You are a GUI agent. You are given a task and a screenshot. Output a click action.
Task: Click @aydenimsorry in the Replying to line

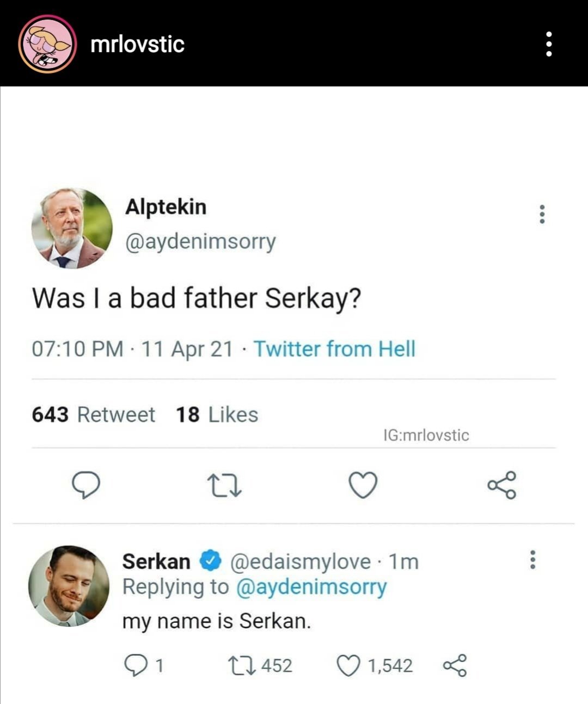pos(311,587)
